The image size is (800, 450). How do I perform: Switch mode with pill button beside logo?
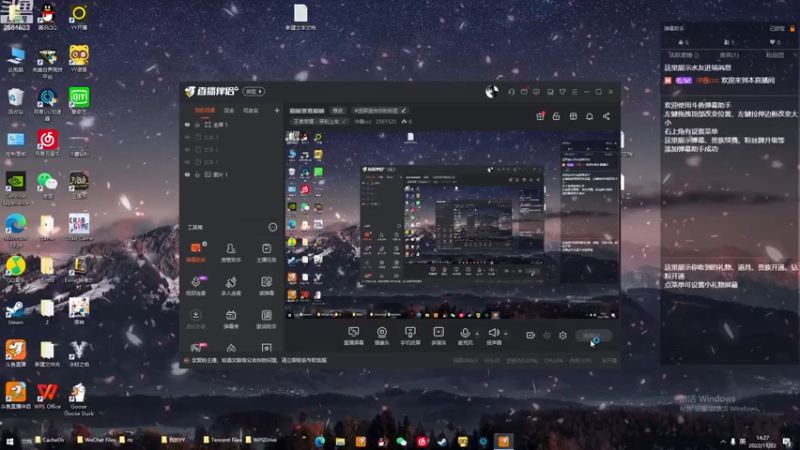254,92
